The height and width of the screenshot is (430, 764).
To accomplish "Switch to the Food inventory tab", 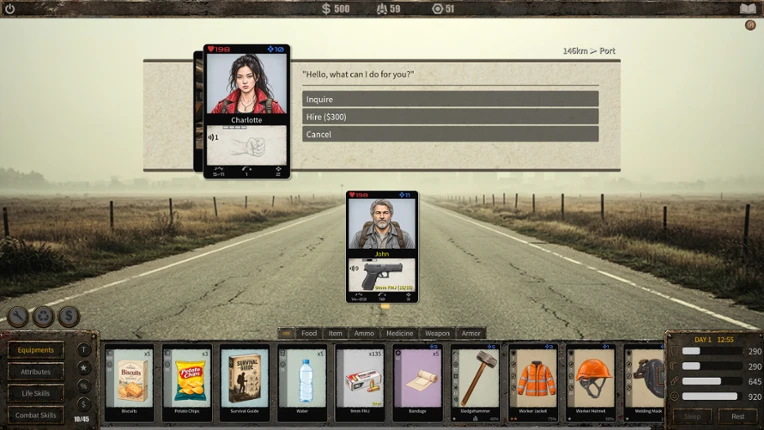I will coord(309,333).
